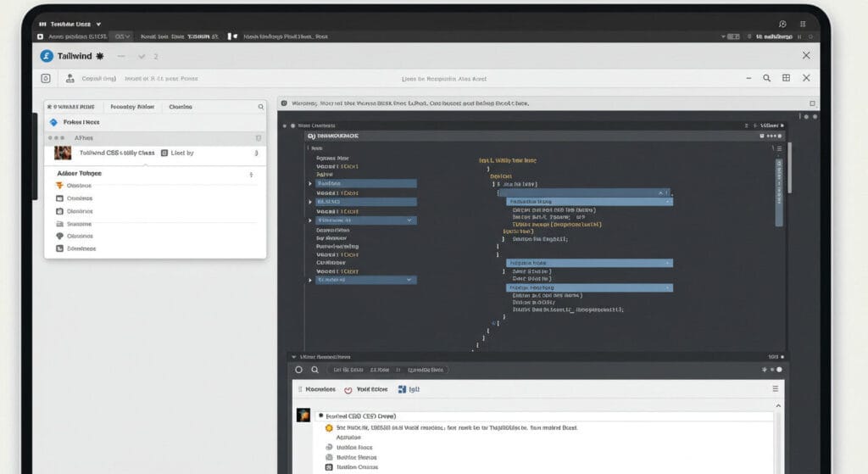Open the third tab in the left panel header
Viewport: 868px width, 474px height.
pos(181,107)
